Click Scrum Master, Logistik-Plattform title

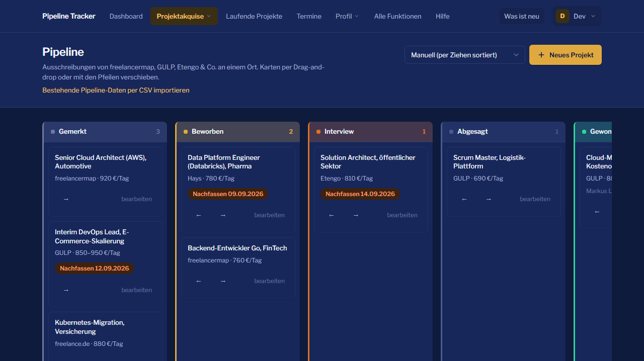(490, 162)
